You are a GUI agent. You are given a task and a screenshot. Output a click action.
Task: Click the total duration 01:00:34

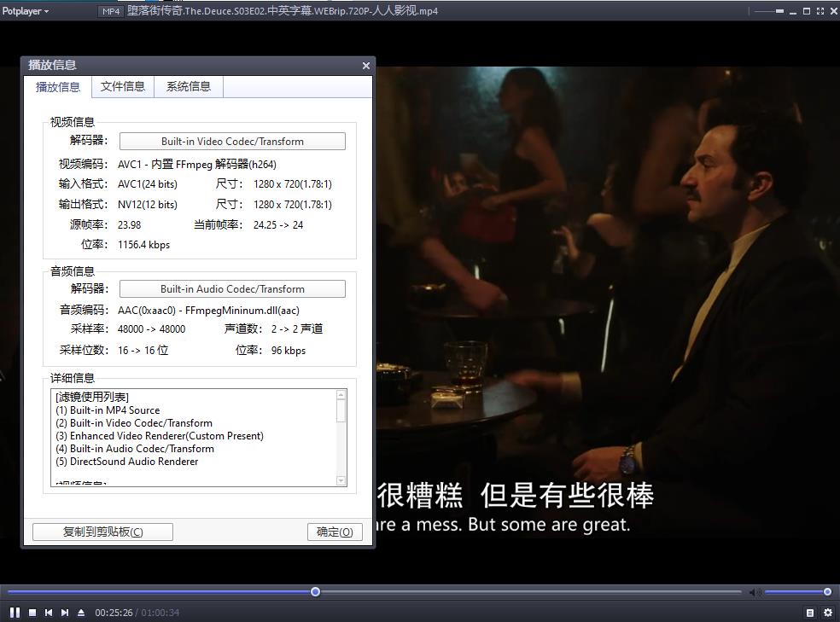(160, 613)
